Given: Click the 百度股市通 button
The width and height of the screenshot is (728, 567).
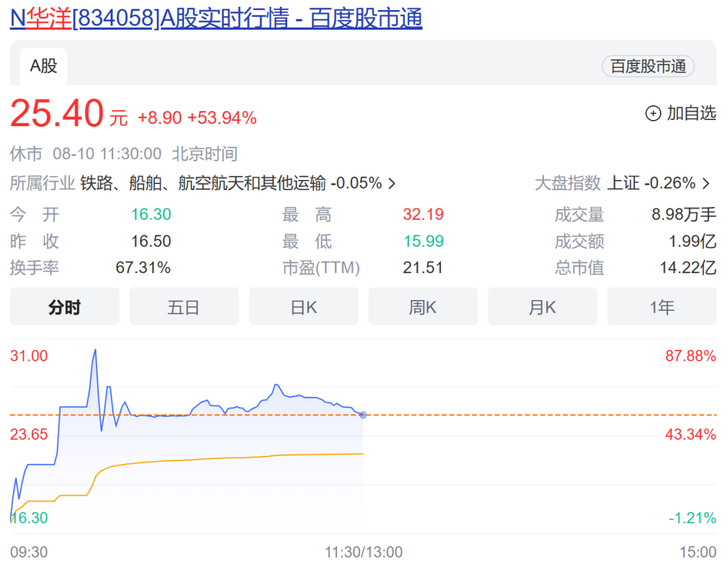Looking at the screenshot, I should (x=648, y=66).
